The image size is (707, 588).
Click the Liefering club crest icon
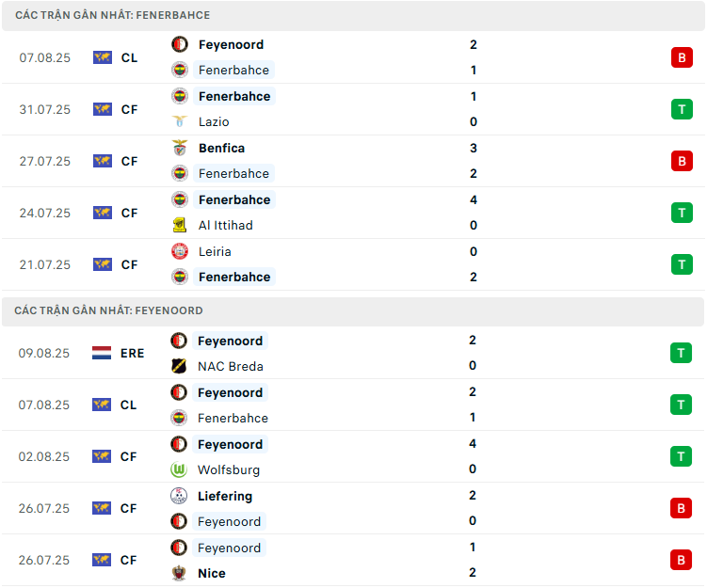click(x=179, y=496)
